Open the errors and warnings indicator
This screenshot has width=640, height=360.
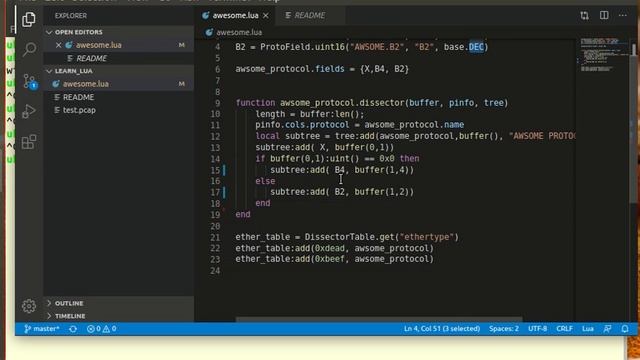(x=101, y=329)
